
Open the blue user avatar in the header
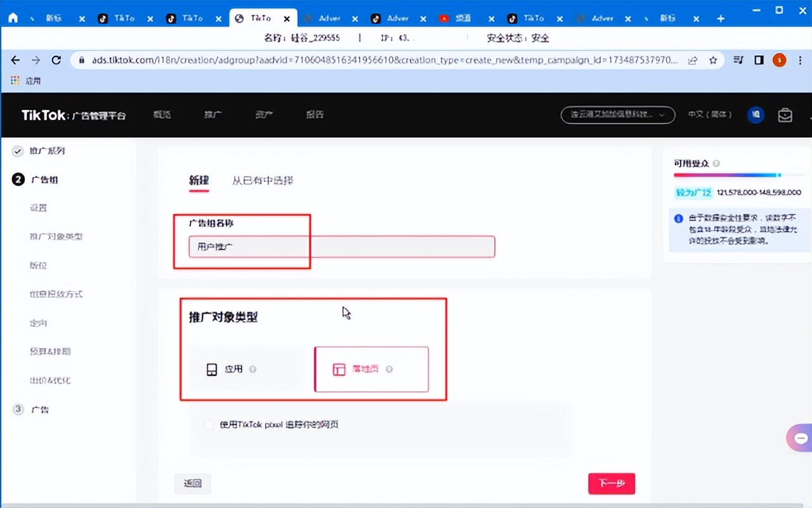[755, 115]
